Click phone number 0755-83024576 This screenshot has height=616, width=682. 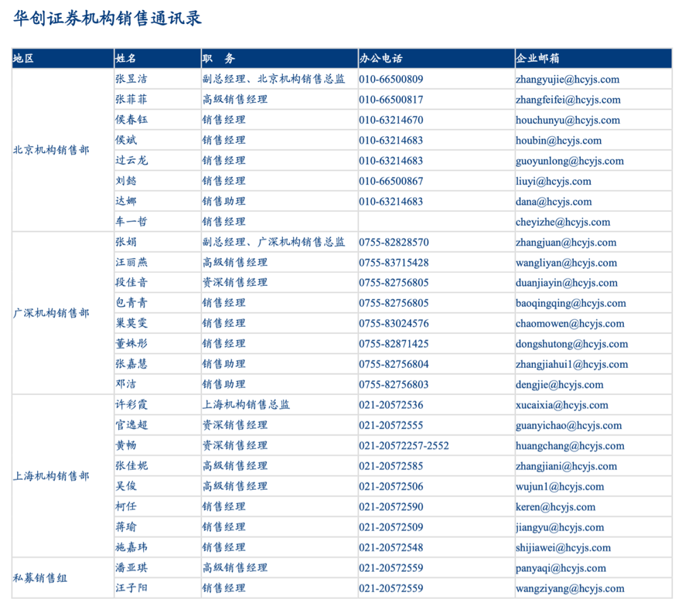394,324
